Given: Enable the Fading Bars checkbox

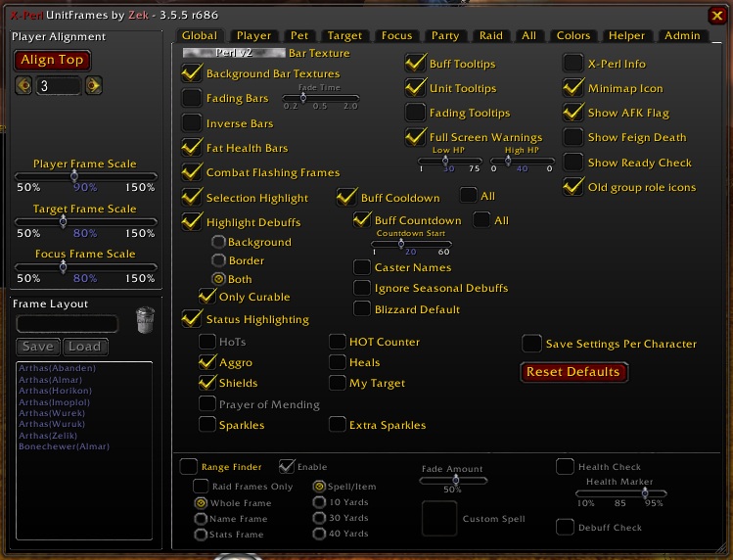Looking at the screenshot, I should (192, 98).
